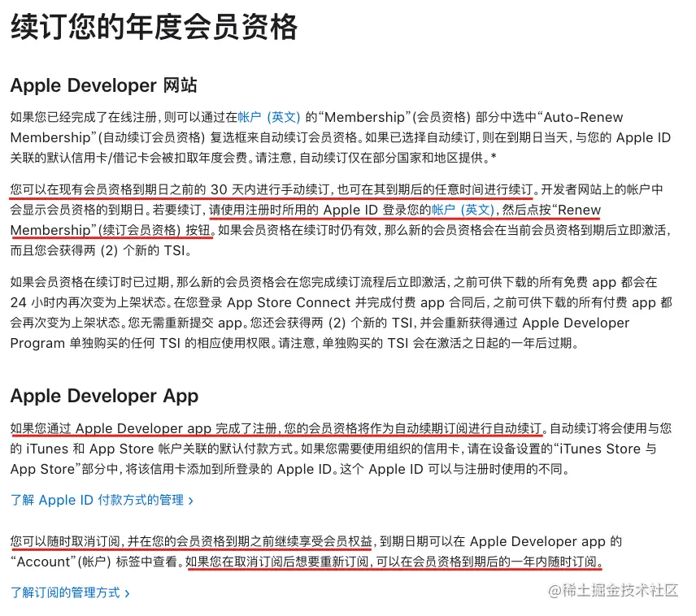The height and width of the screenshot is (616, 696).
Task: Click the text 而且您会获得两 (2) 个新的 TSI
Action: coord(98,250)
